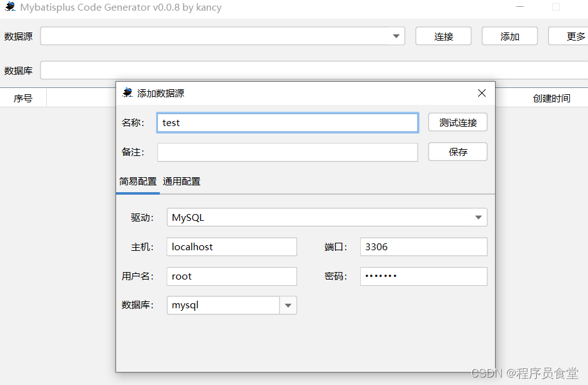Close the 添加数据源 dialog
This screenshot has height=385, width=588.
pos(482,93)
